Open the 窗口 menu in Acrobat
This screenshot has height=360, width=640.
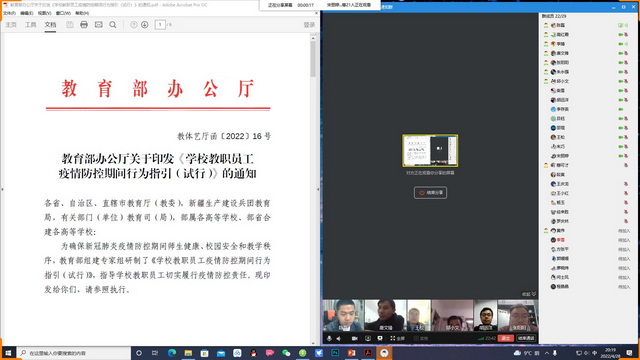point(63,13)
